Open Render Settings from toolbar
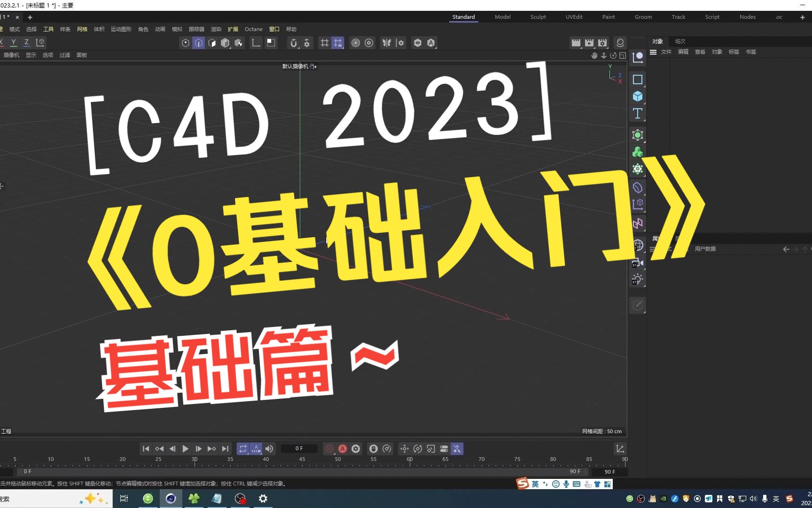Viewport: 812px width, 508px height. 602,43
